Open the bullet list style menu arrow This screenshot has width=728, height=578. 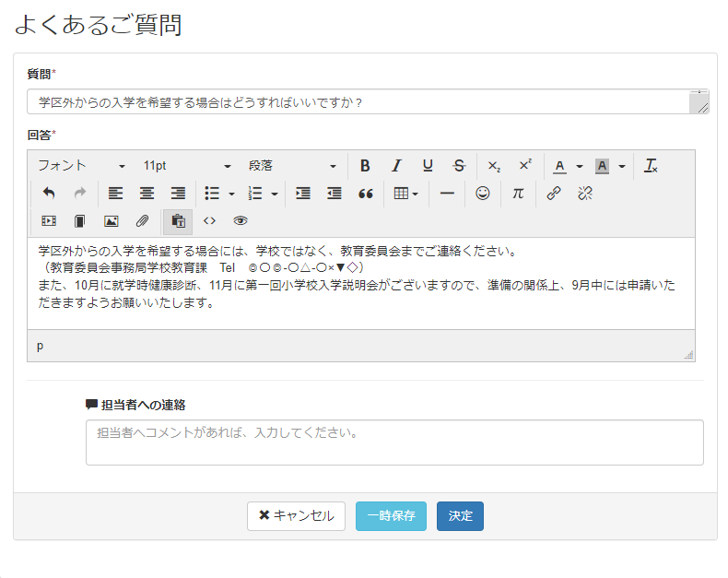pyautogui.click(x=231, y=194)
